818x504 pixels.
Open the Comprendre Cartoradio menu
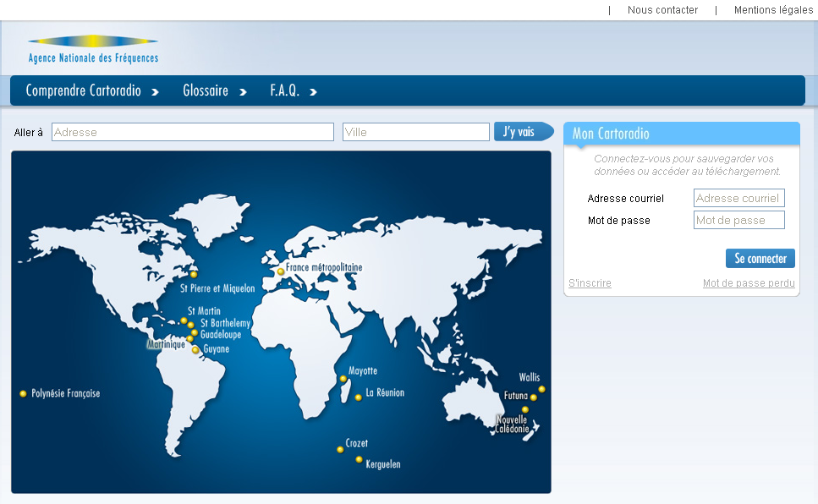coord(91,90)
